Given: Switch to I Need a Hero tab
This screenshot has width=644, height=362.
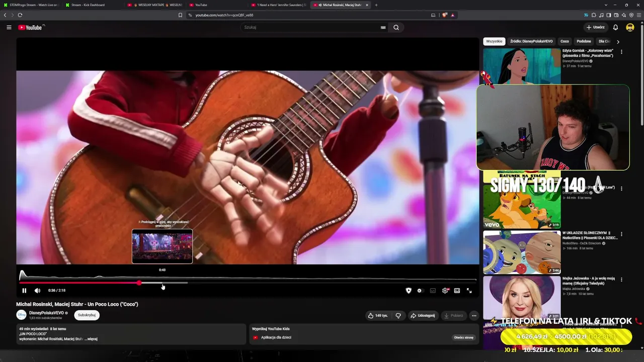Looking at the screenshot, I should (x=278, y=5).
